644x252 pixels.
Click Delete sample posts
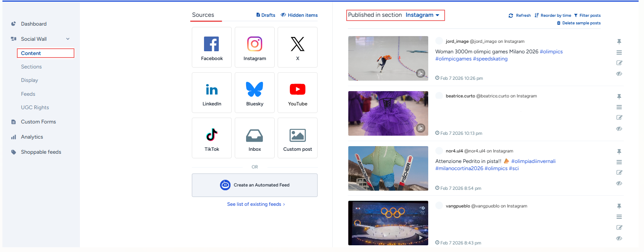pyautogui.click(x=579, y=23)
